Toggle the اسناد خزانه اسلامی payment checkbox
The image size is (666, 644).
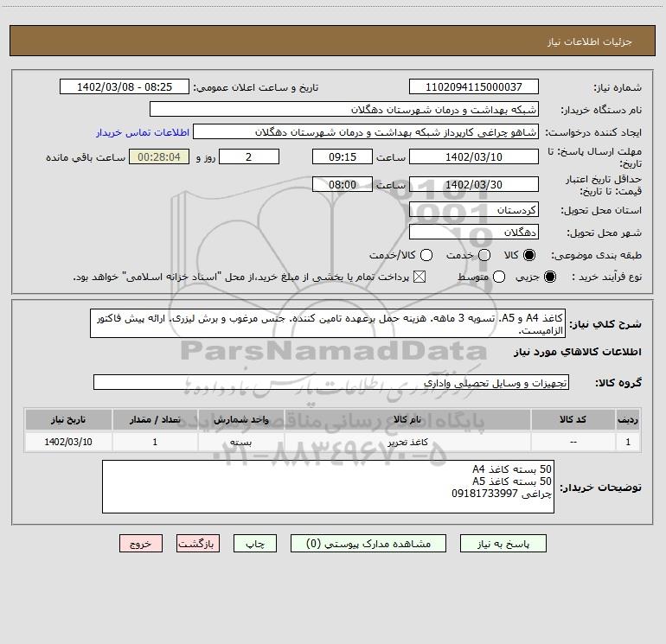[x=419, y=277]
